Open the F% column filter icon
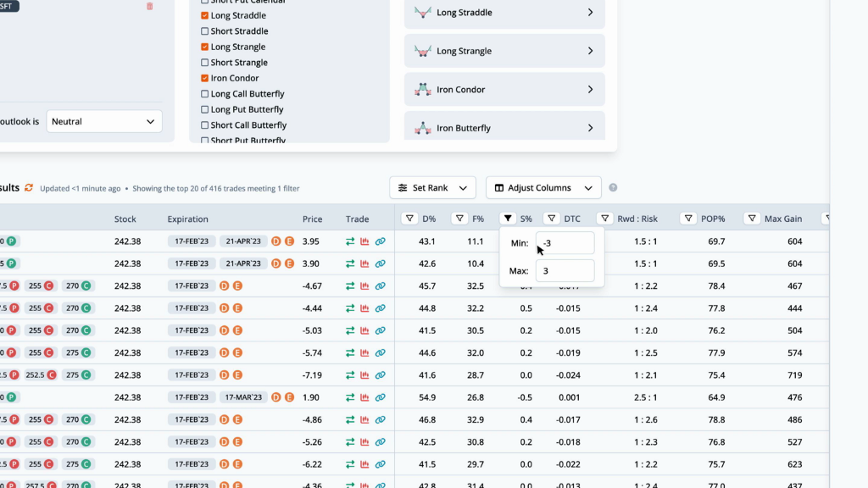 coord(459,219)
